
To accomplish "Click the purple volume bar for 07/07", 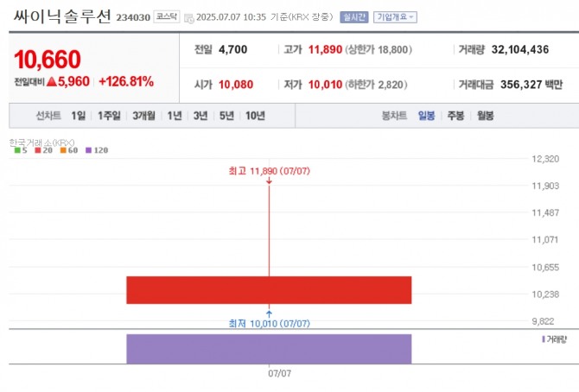I will [x=269, y=348].
